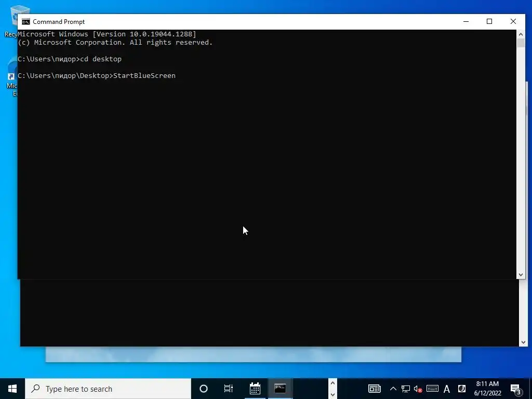The width and height of the screenshot is (532, 399).
Task: Open the network status tray icon
Action: [x=405, y=389]
